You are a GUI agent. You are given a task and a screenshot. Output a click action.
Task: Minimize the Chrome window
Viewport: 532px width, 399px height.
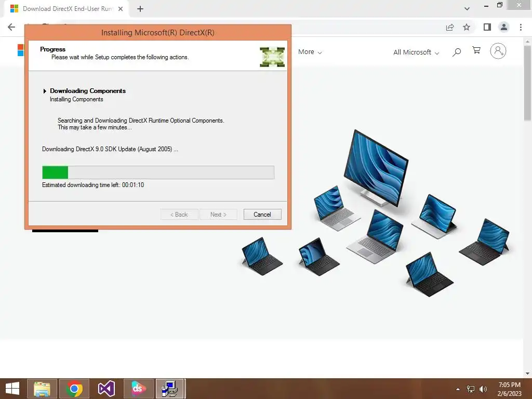coord(486,5)
